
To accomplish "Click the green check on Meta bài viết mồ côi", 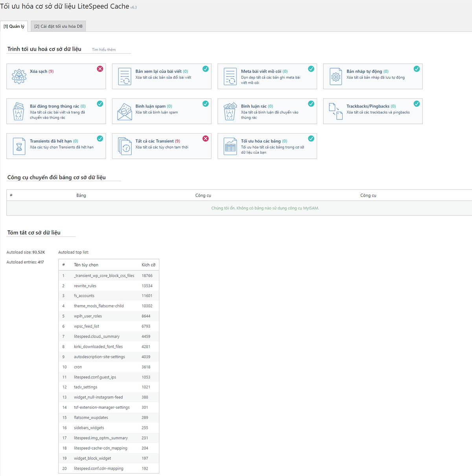I will [x=311, y=69].
